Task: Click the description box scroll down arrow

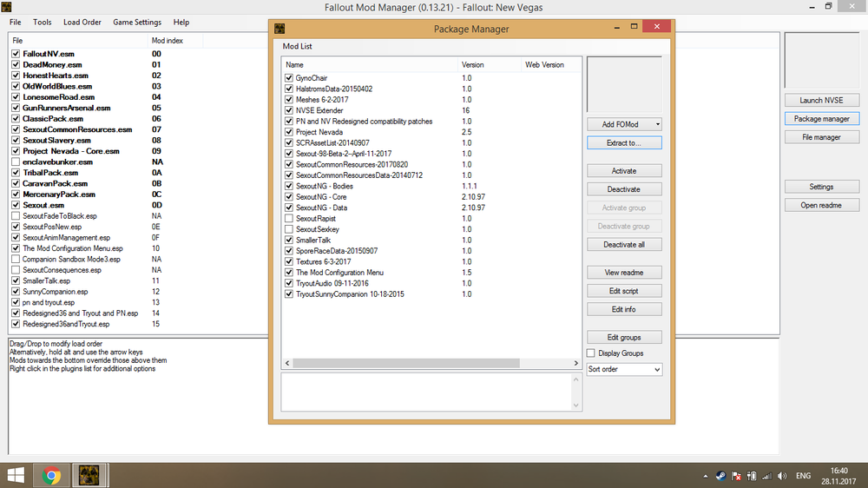Action: (575, 405)
